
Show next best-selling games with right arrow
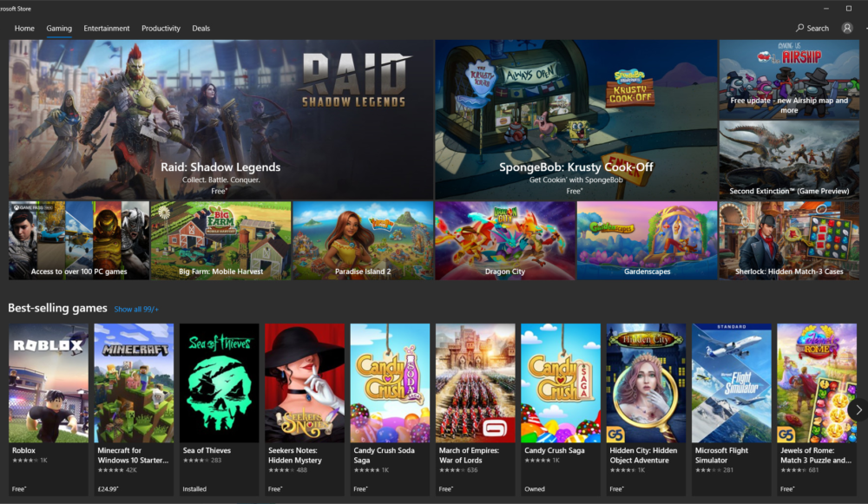858,410
